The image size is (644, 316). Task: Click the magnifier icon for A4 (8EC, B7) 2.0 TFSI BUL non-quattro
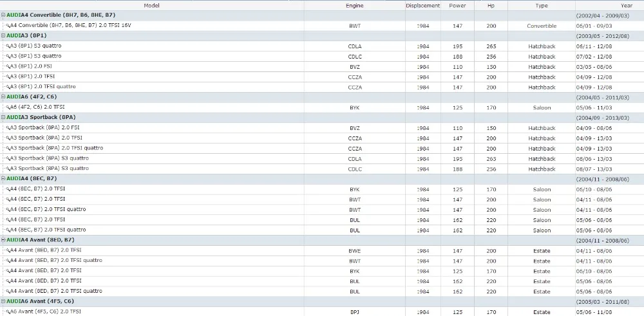pos(8,220)
